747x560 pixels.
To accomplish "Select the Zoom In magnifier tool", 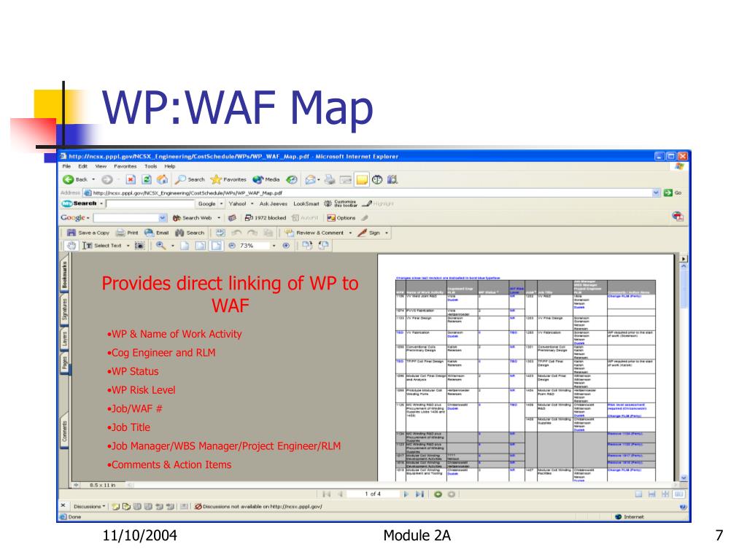I will point(161,246).
